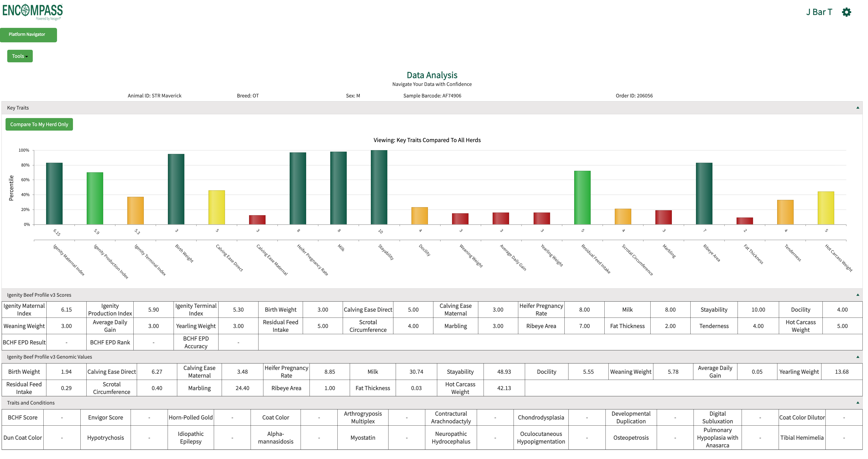The image size is (868, 459).
Task: Click the Marbling chart bar
Action: point(664,217)
